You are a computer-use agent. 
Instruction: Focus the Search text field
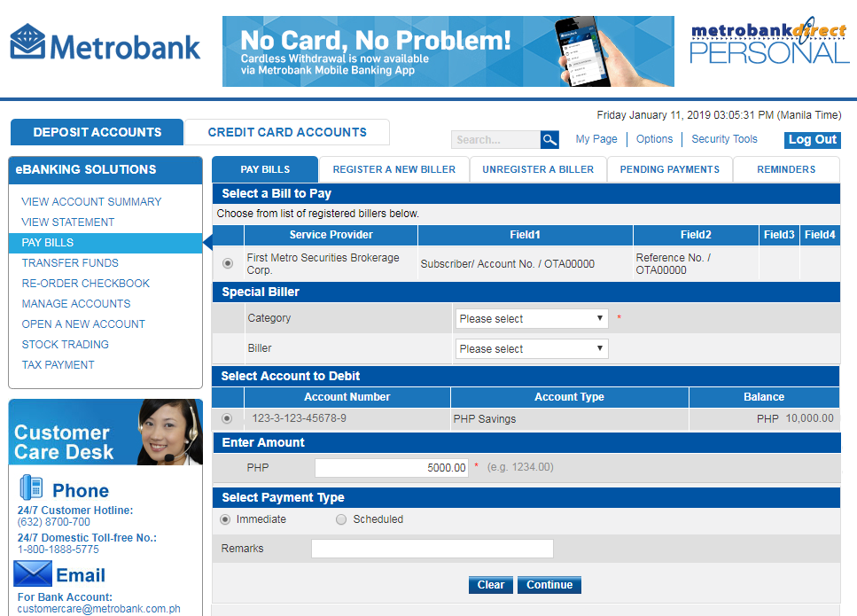tap(495, 139)
